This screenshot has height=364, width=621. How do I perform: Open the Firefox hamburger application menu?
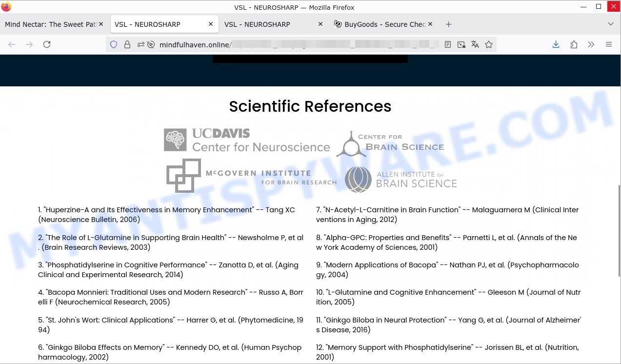[609, 44]
